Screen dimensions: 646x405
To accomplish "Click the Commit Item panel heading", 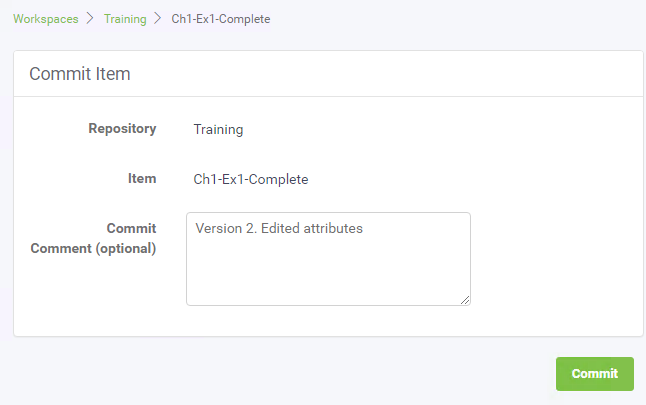I will point(80,74).
